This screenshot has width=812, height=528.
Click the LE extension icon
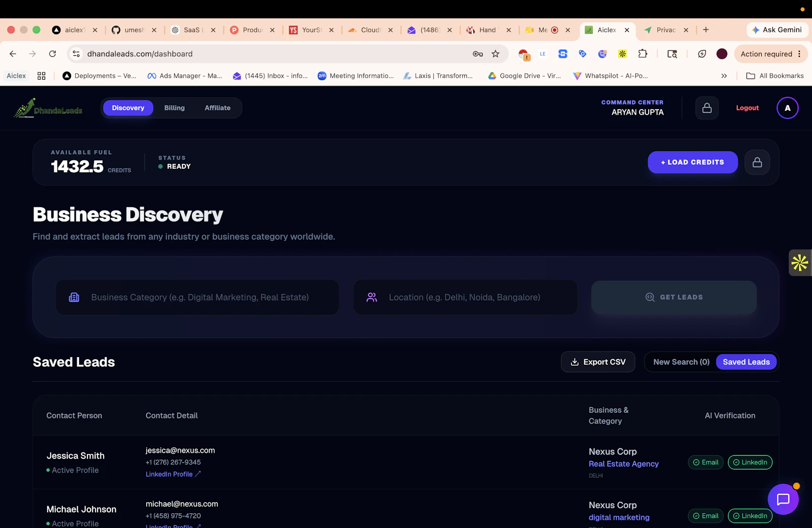(543, 54)
